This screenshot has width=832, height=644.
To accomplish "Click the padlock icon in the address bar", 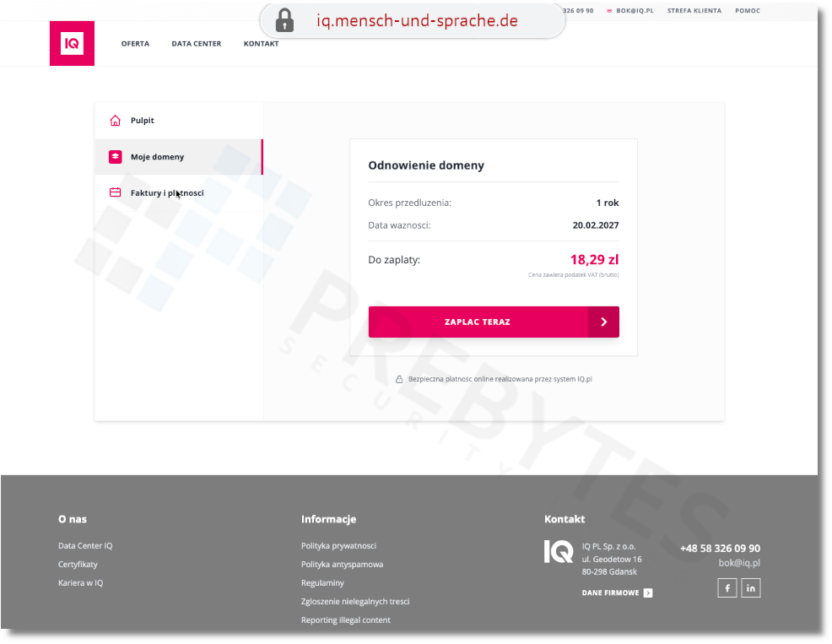I will pyautogui.click(x=284, y=20).
